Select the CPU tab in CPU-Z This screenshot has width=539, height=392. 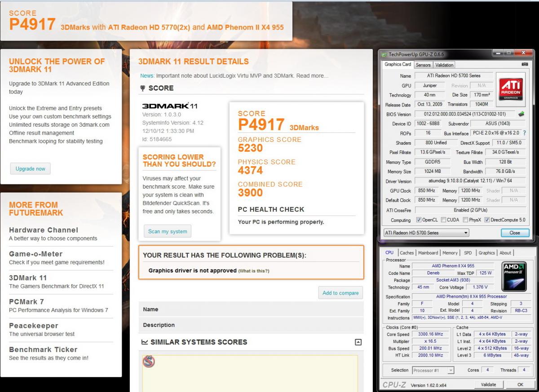[389, 253]
